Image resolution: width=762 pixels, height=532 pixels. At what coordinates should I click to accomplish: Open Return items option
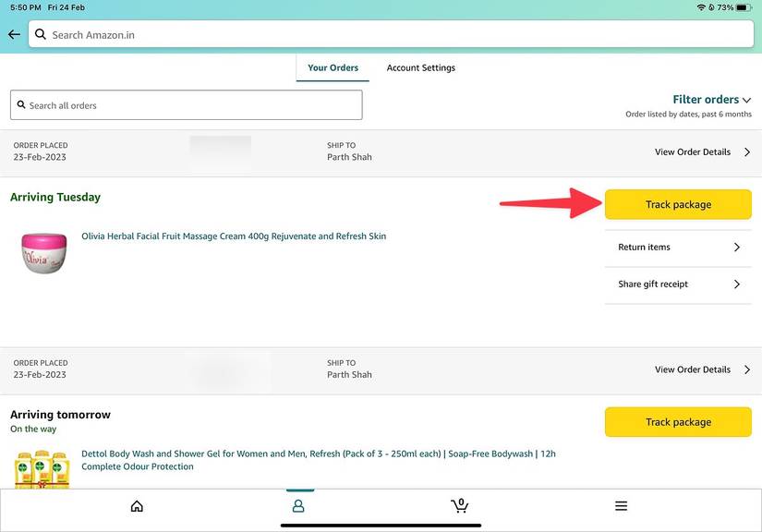point(678,248)
